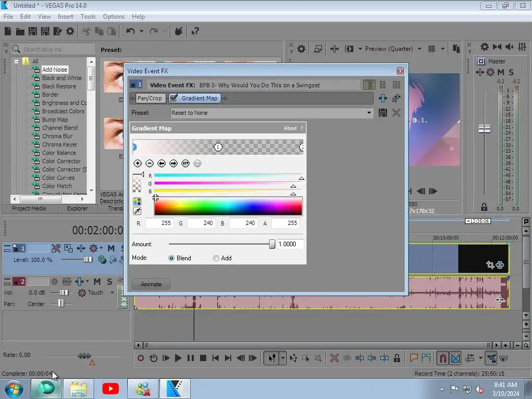The width and height of the screenshot is (532, 399).
Task: Click the Animate button
Action: click(151, 284)
